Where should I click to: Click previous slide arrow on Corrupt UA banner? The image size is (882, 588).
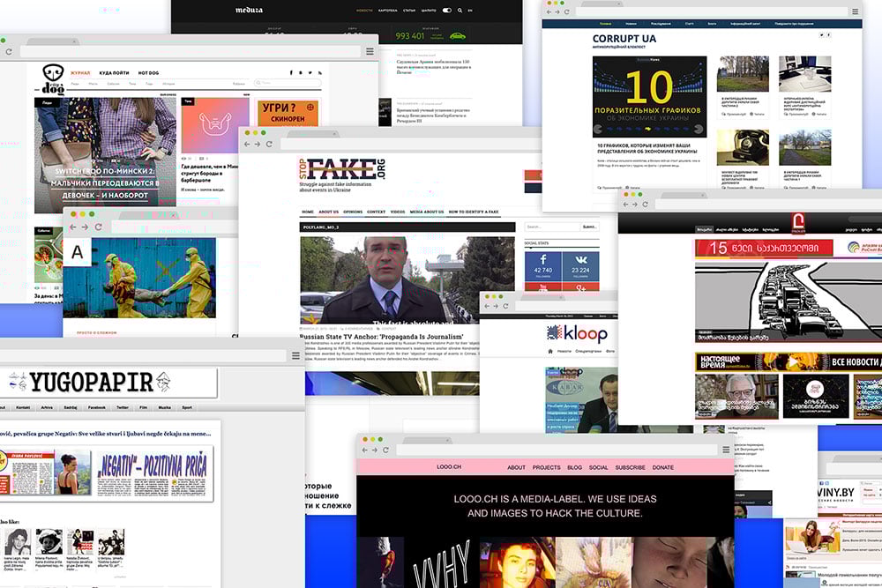pyautogui.click(x=599, y=130)
